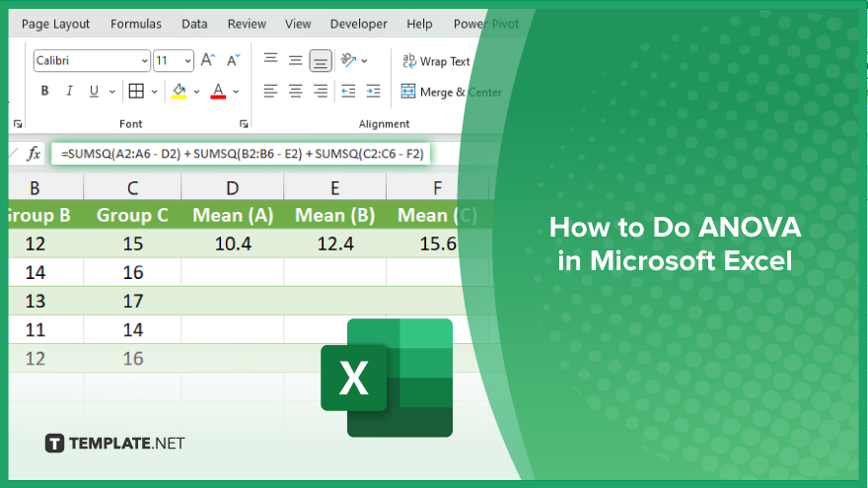This screenshot has width=868, height=488.
Task: Increase font size icon
Action: (208, 60)
